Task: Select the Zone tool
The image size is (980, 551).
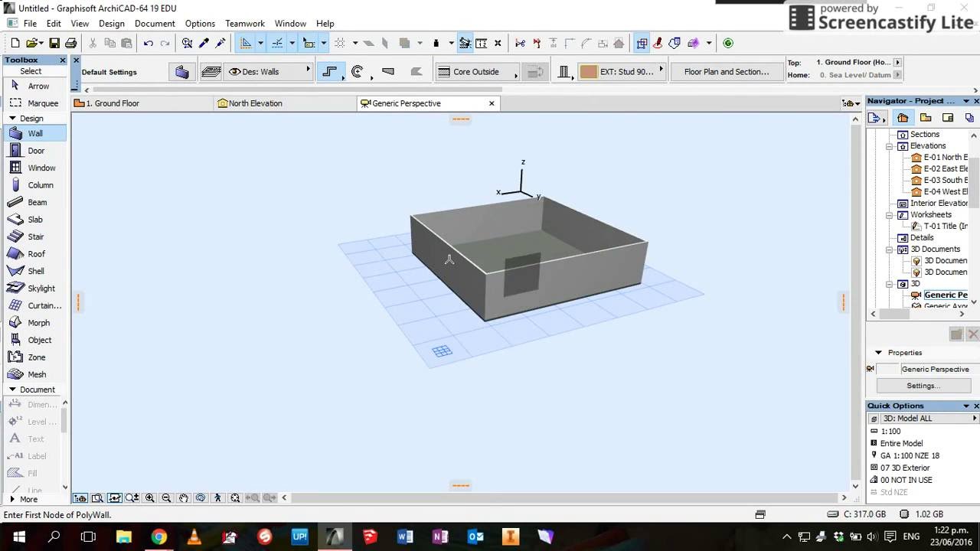Action: (x=34, y=357)
